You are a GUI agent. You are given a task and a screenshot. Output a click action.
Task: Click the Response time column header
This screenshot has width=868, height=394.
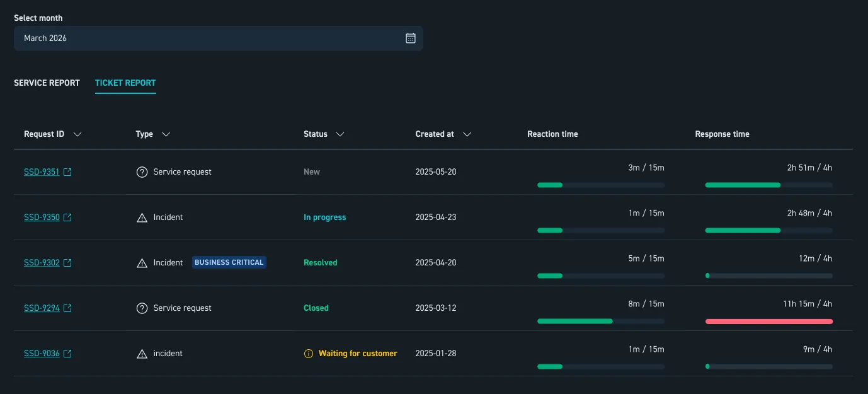722,134
